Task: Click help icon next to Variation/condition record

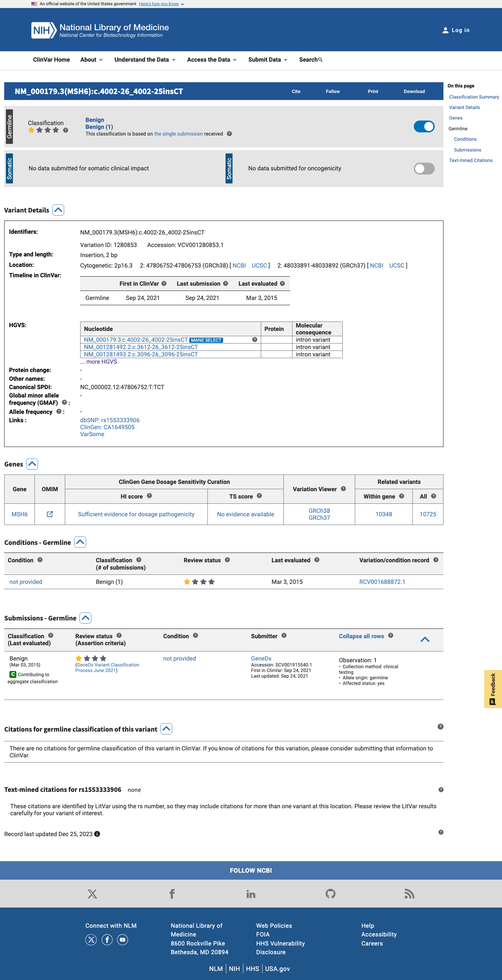Action: tap(436, 560)
